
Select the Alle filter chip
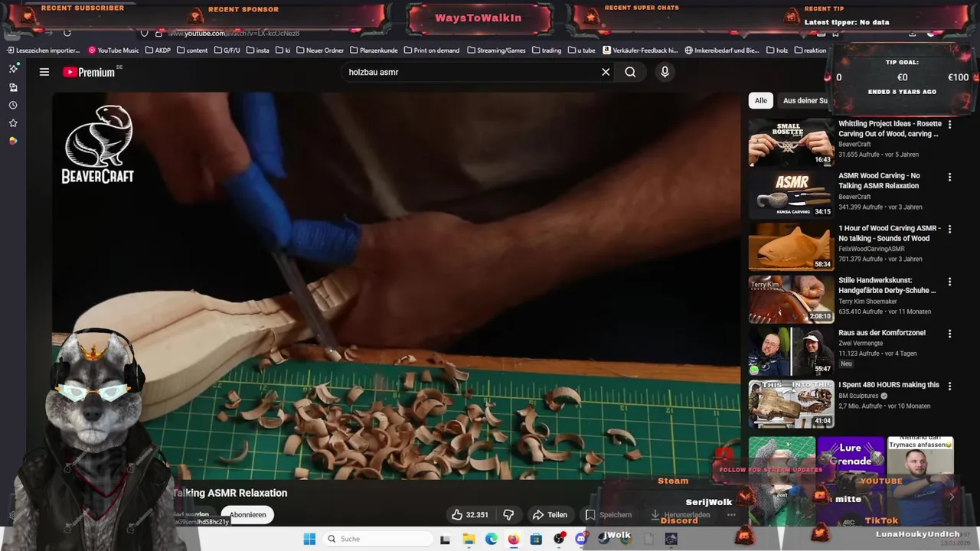tap(760, 100)
